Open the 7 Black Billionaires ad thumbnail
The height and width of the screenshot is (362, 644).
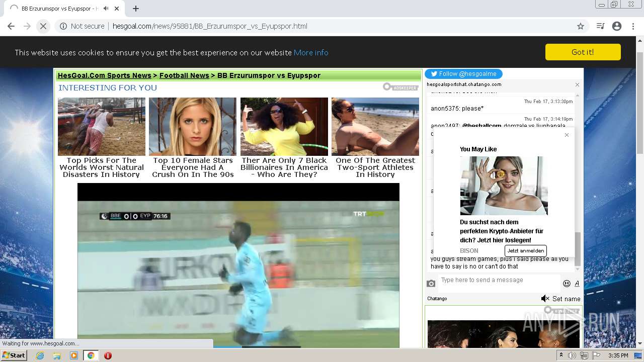(x=284, y=126)
